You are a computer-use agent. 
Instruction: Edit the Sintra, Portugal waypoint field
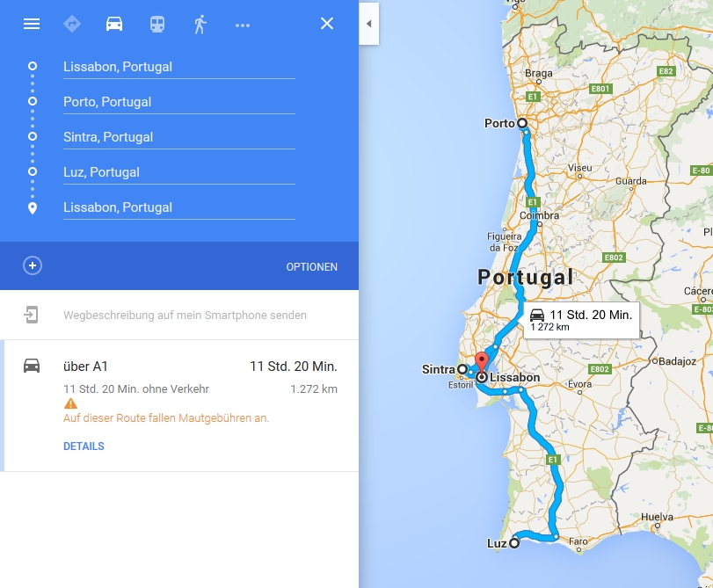pyautogui.click(x=179, y=137)
